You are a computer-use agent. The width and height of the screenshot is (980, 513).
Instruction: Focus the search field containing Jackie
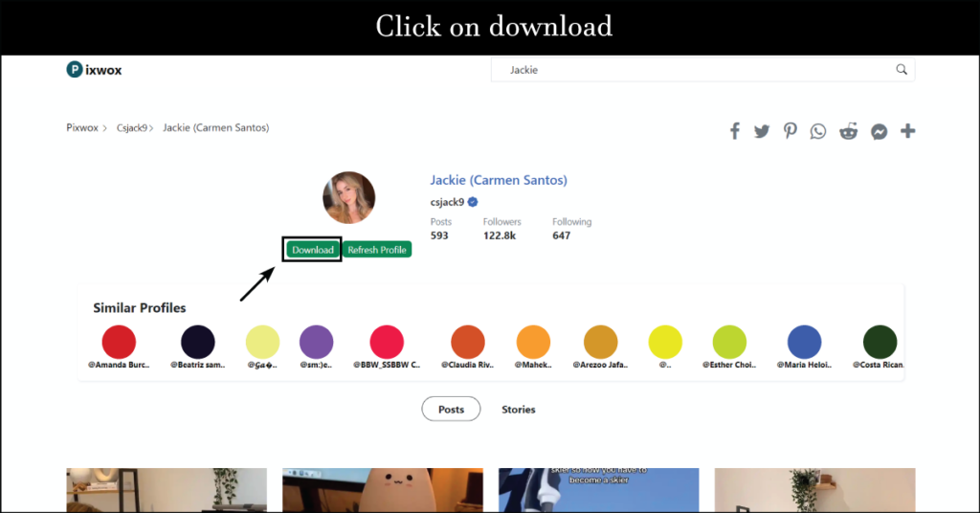(x=689, y=70)
